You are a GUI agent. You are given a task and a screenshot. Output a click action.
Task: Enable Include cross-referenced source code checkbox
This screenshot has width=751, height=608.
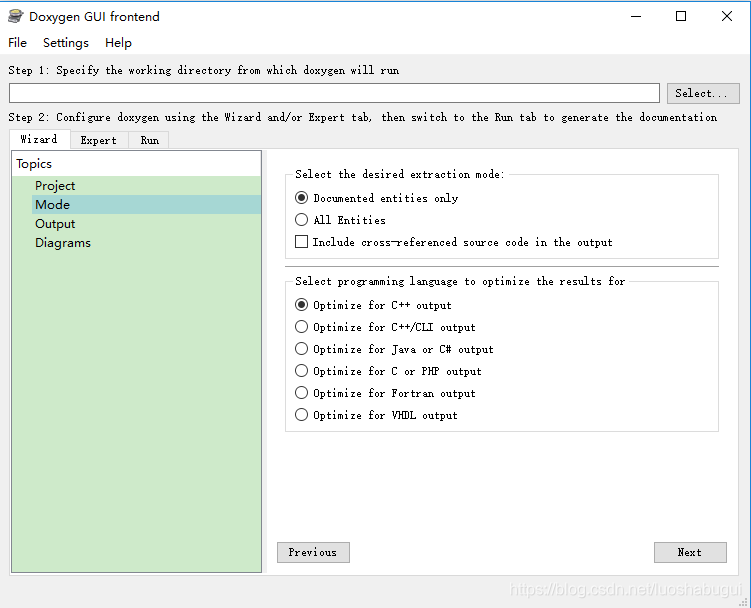pyautogui.click(x=454, y=242)
